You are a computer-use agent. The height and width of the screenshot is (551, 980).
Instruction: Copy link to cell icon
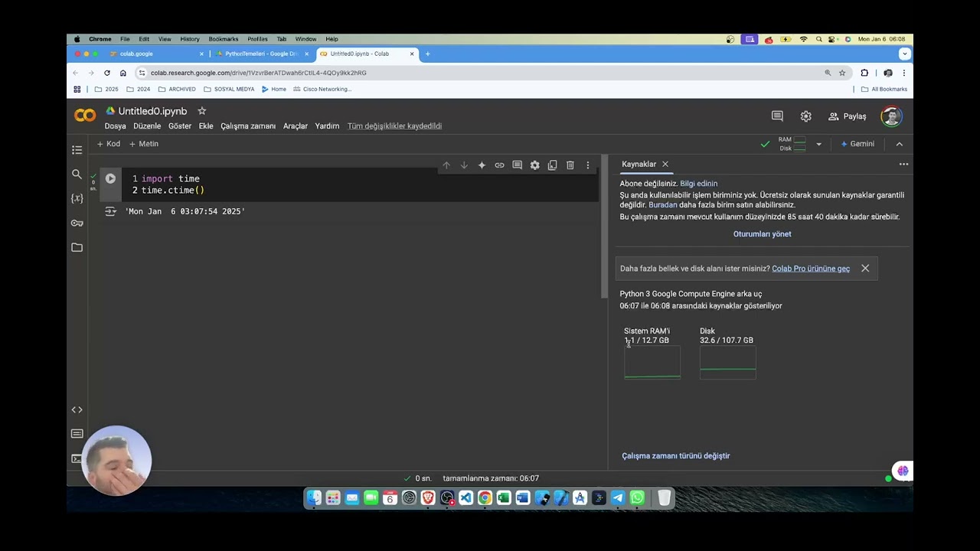pyautogui.click(x=499, y=165)
